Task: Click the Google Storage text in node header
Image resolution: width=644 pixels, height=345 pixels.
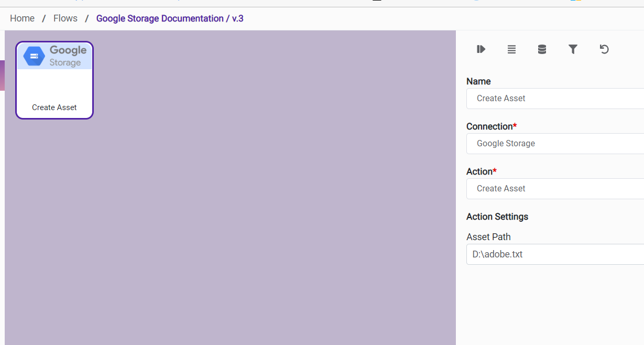Action: (x=68, y=56)
